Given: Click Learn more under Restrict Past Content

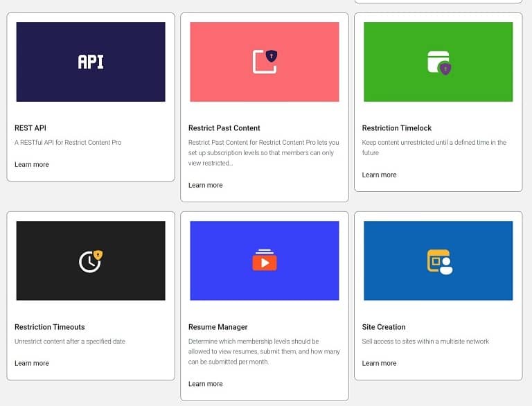Looking at the screenshot, I should [205, 185].
